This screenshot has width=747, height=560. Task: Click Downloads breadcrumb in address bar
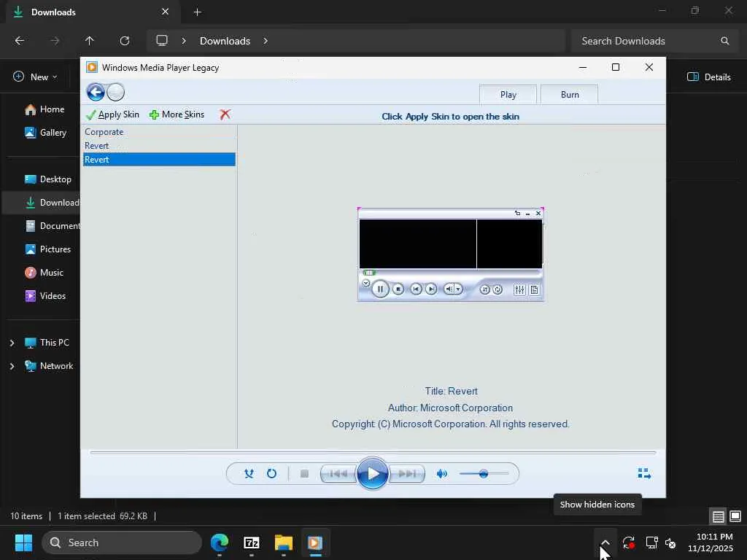[225, 41]
